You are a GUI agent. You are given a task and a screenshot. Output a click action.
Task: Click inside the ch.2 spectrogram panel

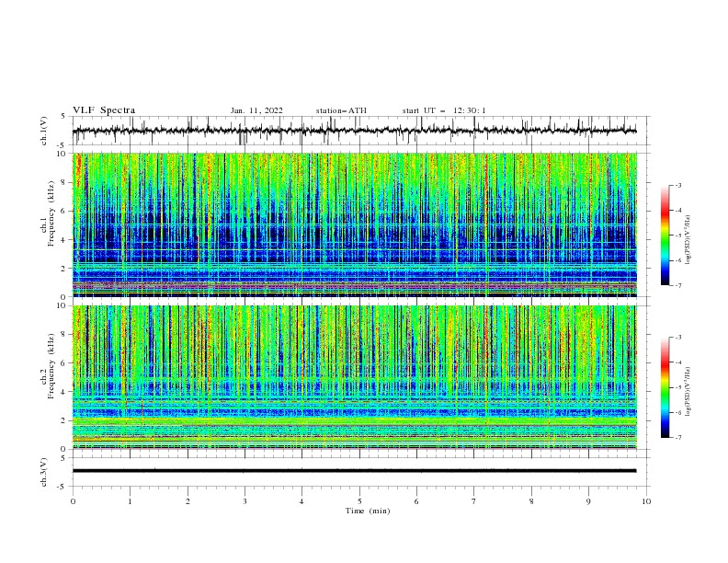tap(354, 377)
